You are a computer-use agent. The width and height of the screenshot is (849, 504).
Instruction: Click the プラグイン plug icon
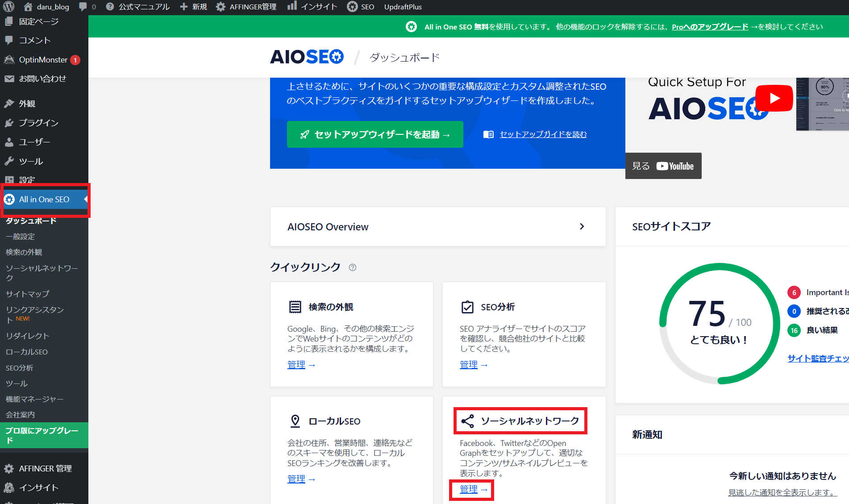(x=9, y=123)
